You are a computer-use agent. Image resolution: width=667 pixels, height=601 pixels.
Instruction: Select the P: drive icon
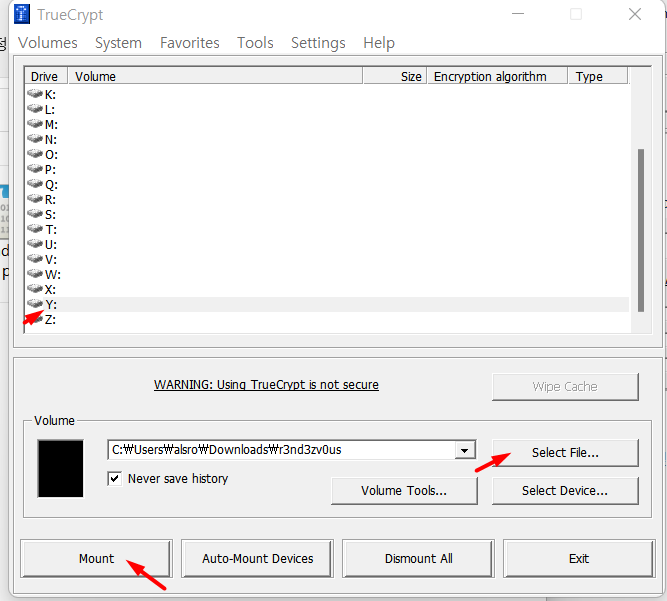tap(35, 169)
